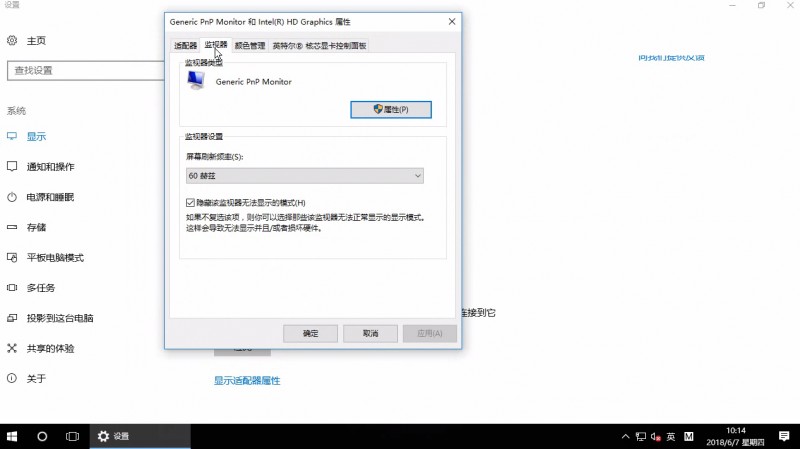Viewport: 800px width, 449px height.
Task: Open the 主页 home gear icon
Action: click(x=12, y=40)
